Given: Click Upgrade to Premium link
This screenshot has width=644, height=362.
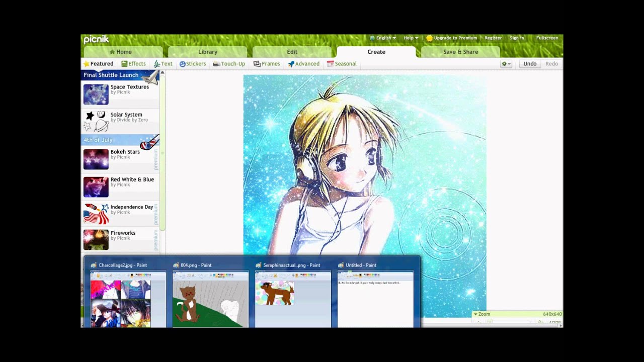Looking at the screenshot, I should click(451, 38).
